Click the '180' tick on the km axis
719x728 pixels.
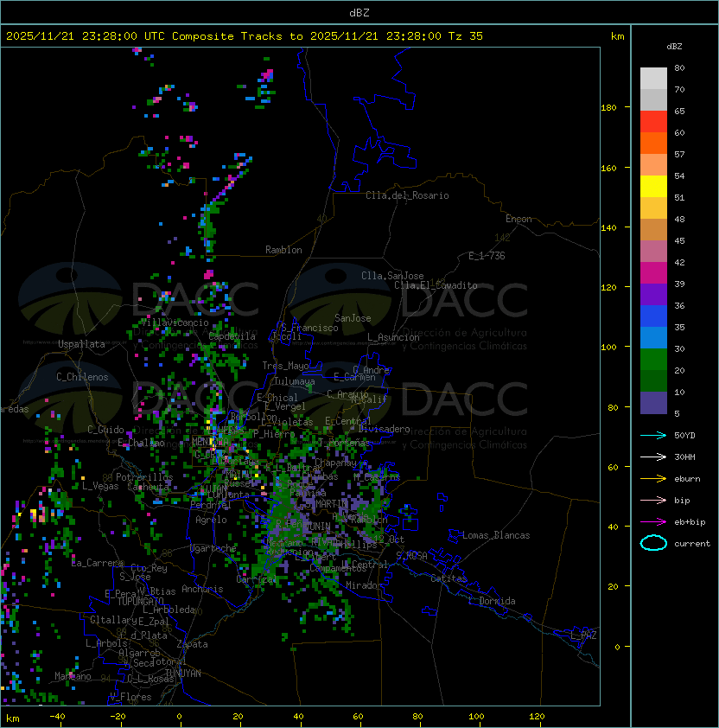608,108
